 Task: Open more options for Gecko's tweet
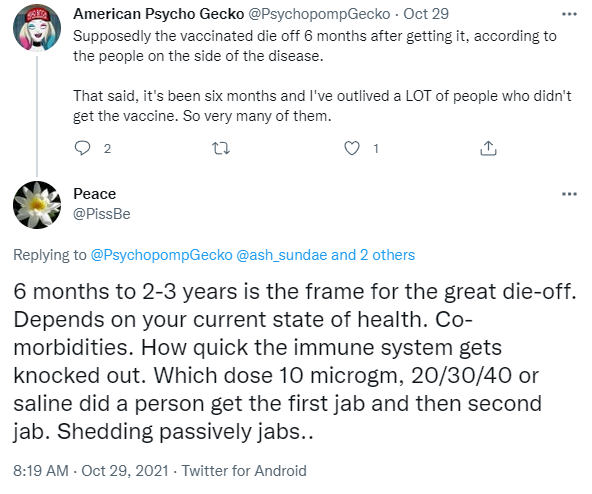tap(569, 14)
